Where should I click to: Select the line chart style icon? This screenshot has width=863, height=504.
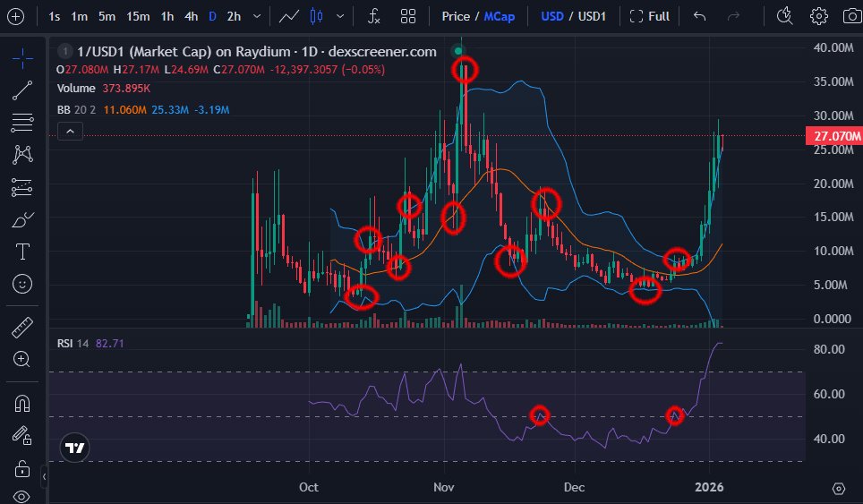pyautogui.click(x=288, y=16)
